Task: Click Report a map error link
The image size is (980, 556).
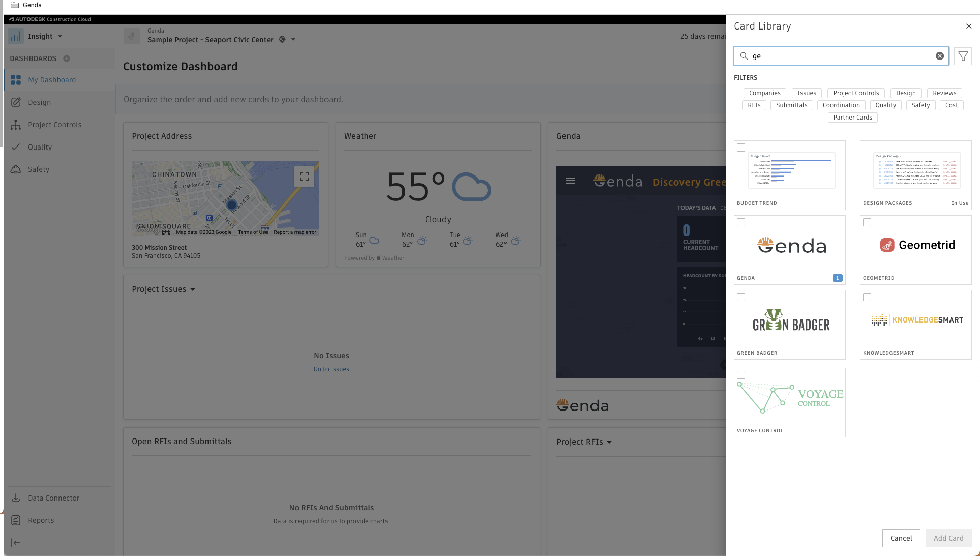Action: (x=295, y=232)
